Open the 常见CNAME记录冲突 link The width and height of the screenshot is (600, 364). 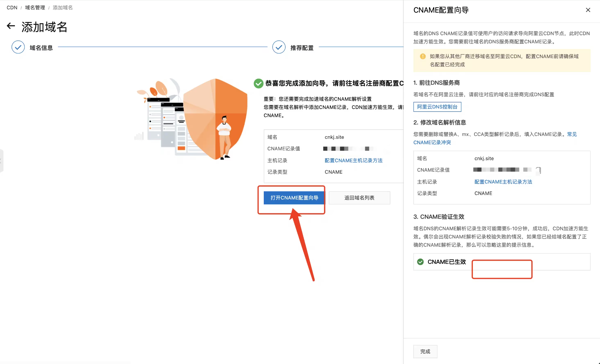click(x=432, y=142)
